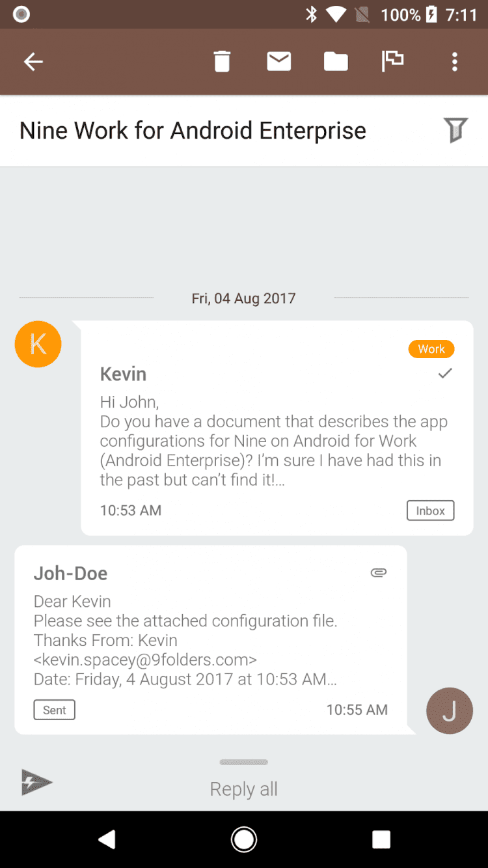The width and height of the screenshot is (488, 868).
Task: Tap the brown J sender avatar
Action: [449, 710]
